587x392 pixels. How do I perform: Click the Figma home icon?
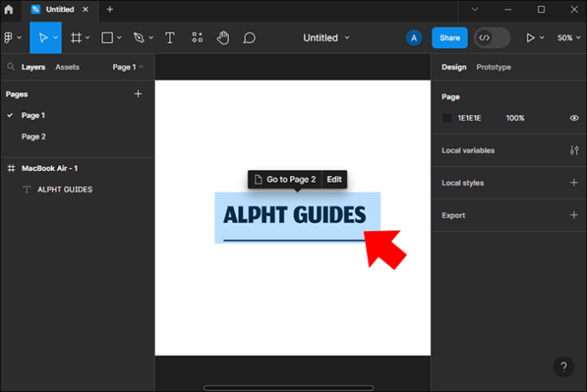tap(9, 9)
